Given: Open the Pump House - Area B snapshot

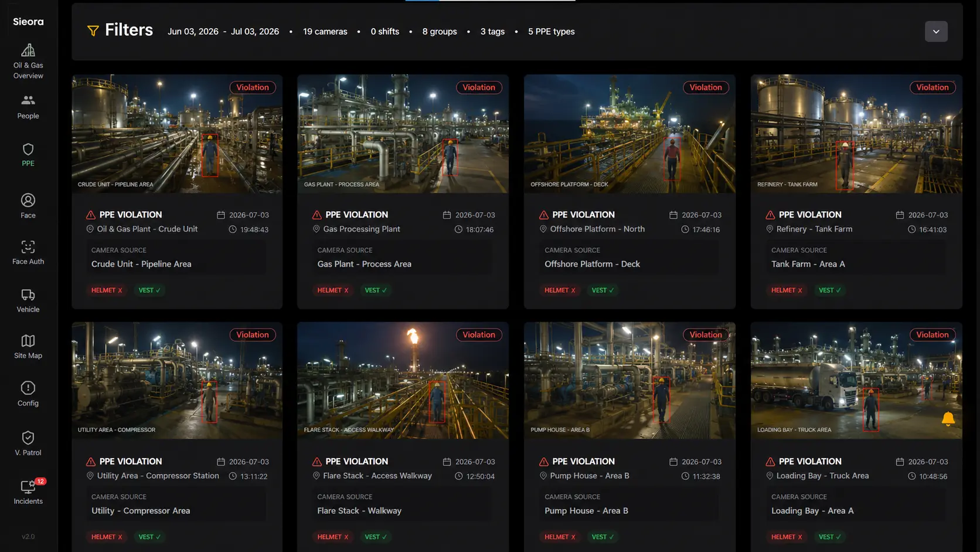Looking at the screenshot, I should click(x=629, y=380).
